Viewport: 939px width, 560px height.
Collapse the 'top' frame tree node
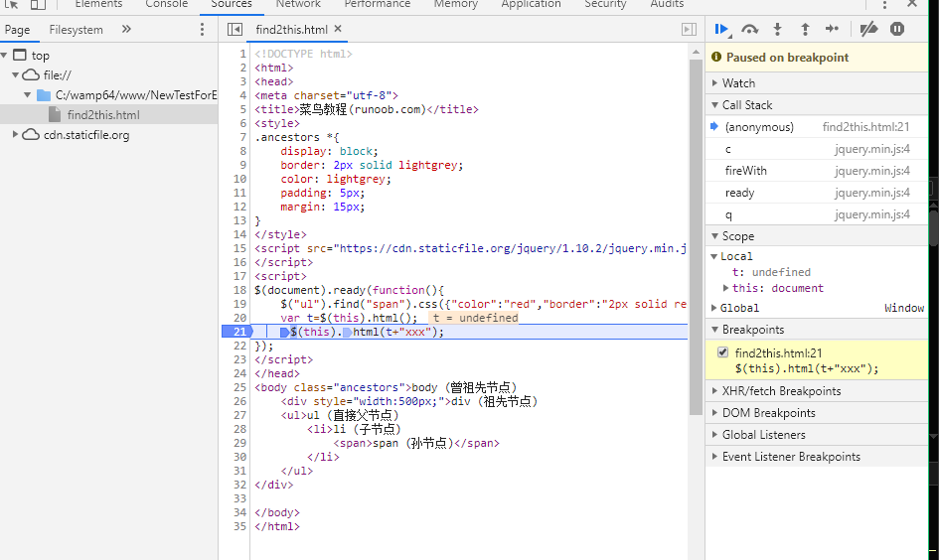(4, 55)
